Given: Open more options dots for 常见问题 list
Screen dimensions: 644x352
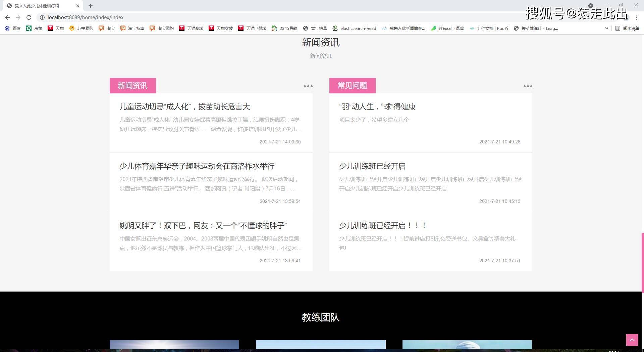Looking at the screenshot, I should (x=528, y=86).
